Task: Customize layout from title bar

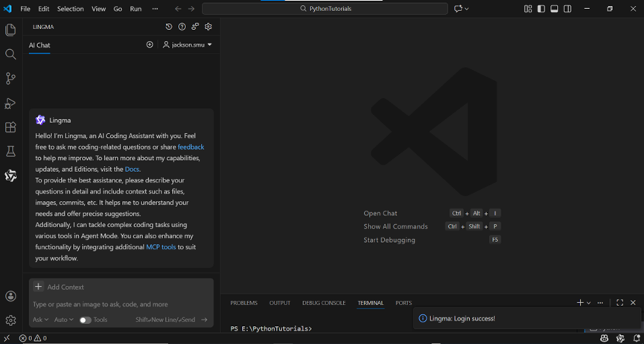Action: point(528,9)
